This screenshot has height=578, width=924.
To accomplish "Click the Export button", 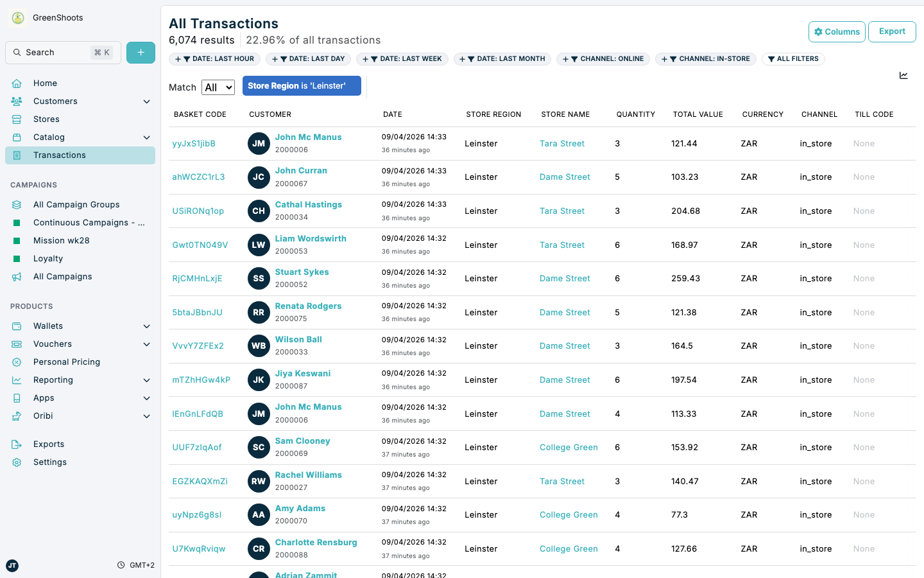I will tap(892, 31).
